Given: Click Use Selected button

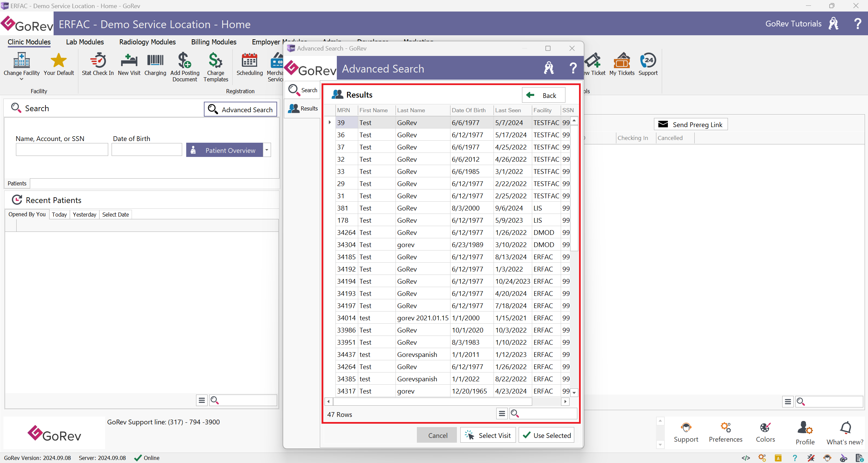Looking at the screenshot, I should 546,435.
